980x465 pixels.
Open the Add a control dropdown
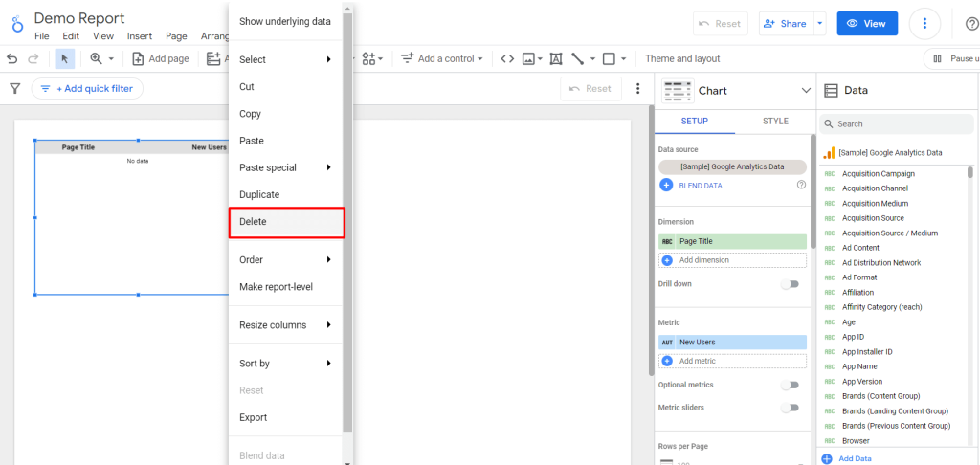(442, 58)
